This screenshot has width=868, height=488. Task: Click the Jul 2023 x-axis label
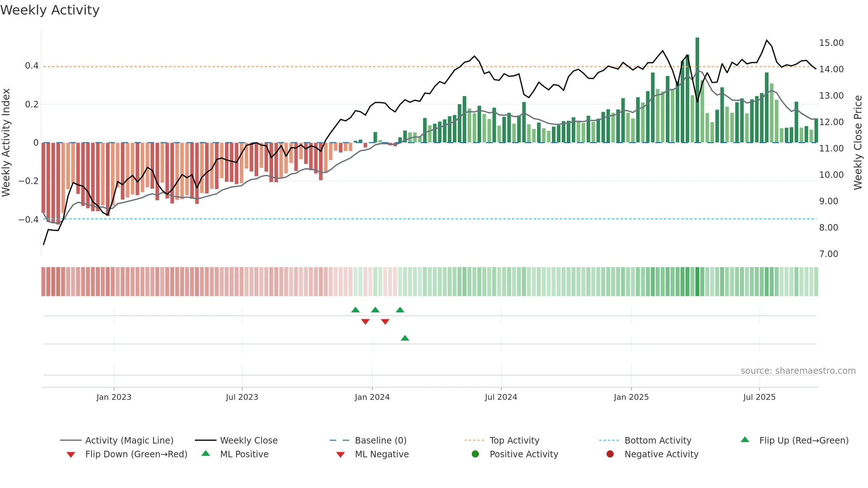pos(242,397)
